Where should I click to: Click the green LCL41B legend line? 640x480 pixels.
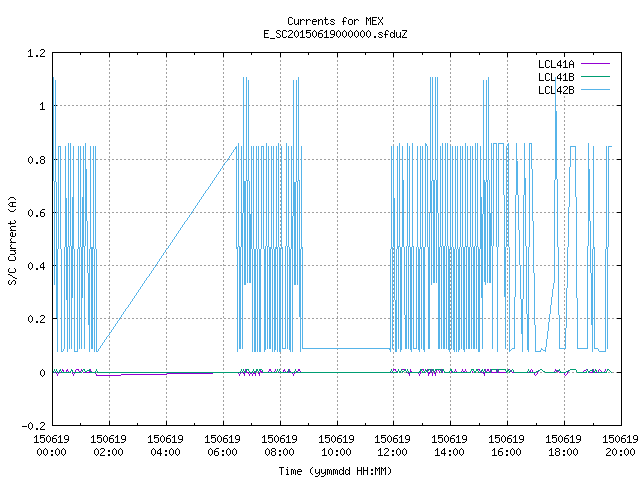[x=595, y=77]
